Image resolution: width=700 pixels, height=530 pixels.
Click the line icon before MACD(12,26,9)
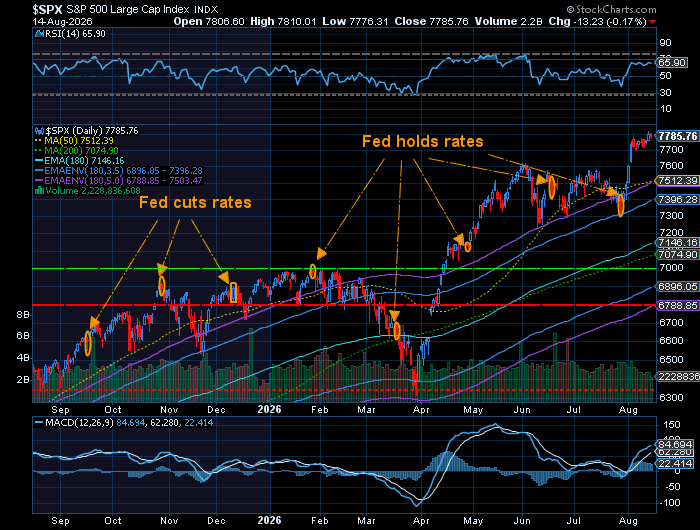coord(39,422)
